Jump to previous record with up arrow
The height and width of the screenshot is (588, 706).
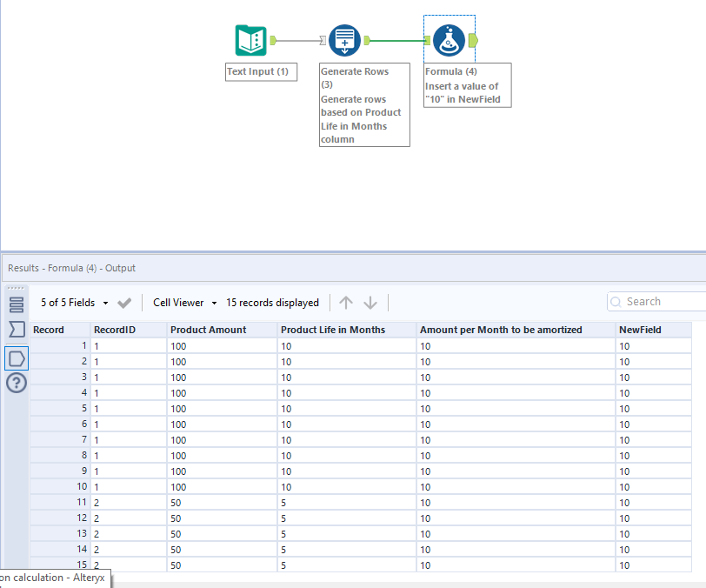click(346, 303)
